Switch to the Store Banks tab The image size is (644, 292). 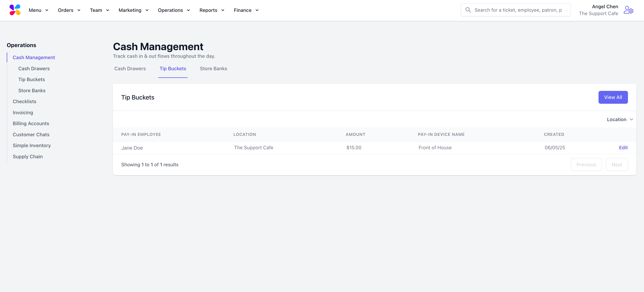tap(213, 69)
